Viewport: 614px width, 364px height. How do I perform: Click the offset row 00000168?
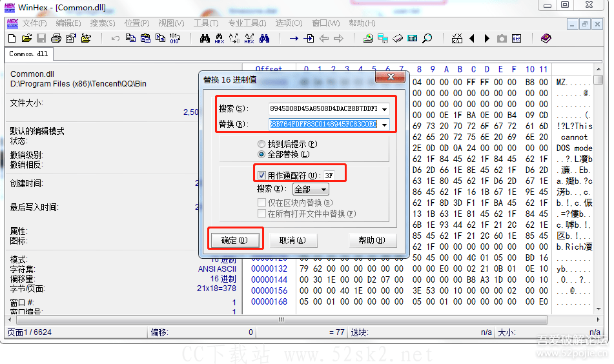pos(269,302)
